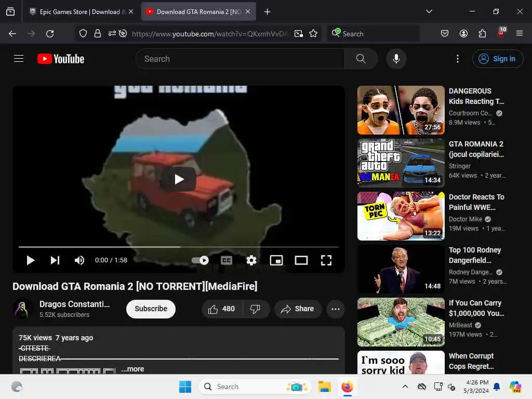Open File Explorer from taskbar
This screenshot has height=399, width=532.
324,387
